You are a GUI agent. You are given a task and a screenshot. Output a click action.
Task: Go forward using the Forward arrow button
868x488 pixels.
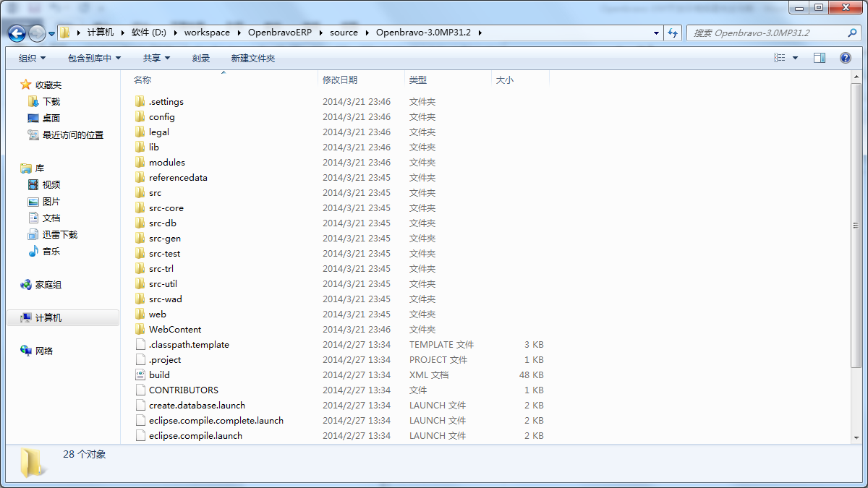pyautogui.click(x=37, y=33)
